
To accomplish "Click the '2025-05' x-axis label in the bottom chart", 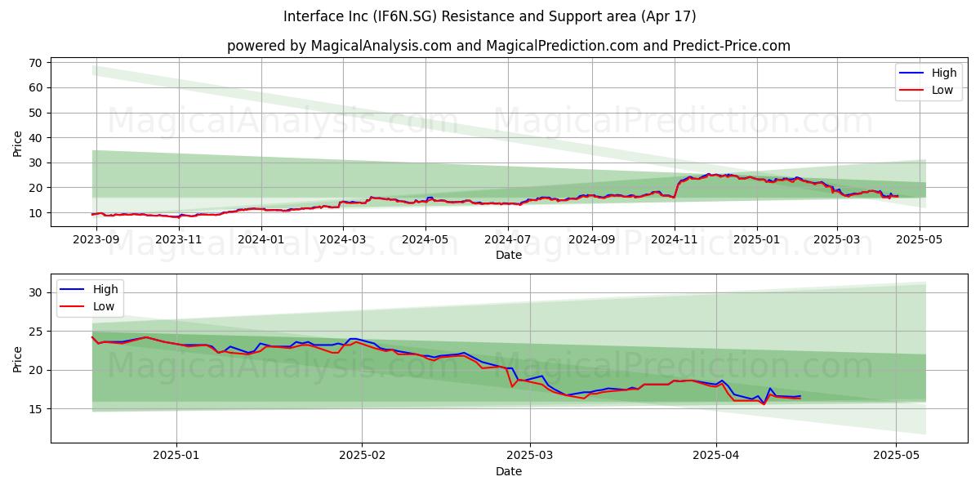I will tap(897, 456).
